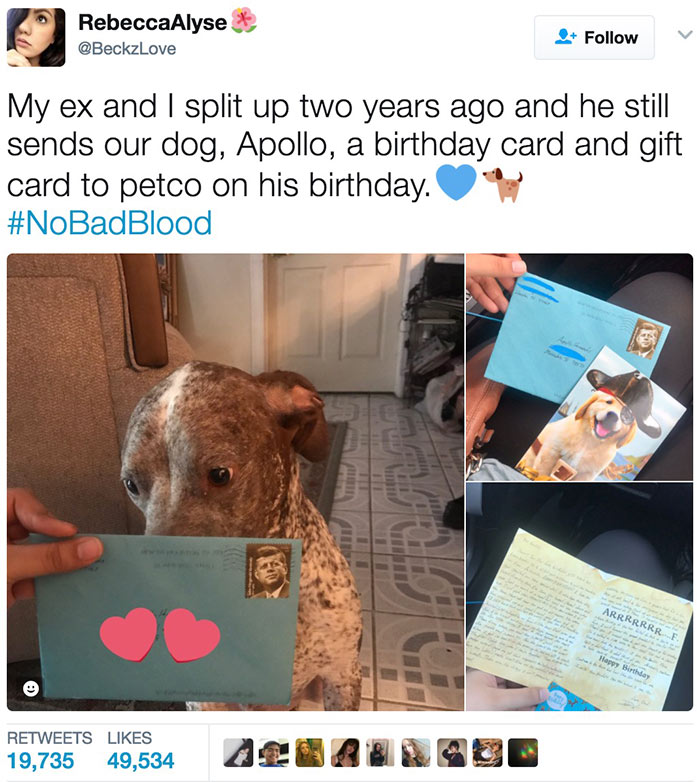Click the sixth liker avatar, blonde woman
Image resolution: width=700 pixels, height=782 pixels.
tap(416, 753)
